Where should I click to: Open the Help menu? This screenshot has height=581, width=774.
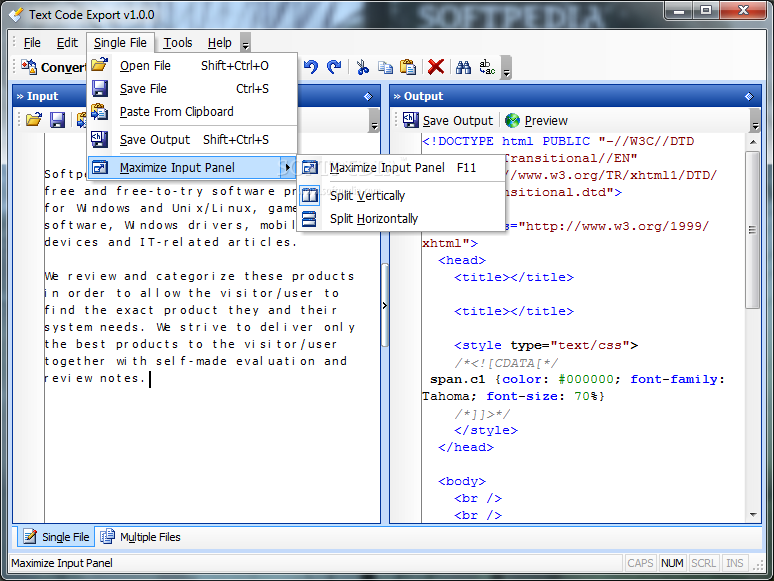pos(220,43)
